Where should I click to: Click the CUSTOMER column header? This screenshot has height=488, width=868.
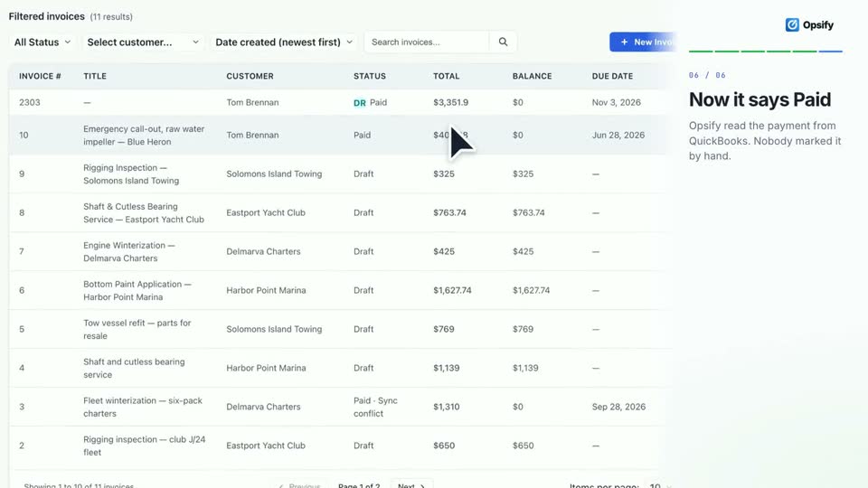point(250,76)
